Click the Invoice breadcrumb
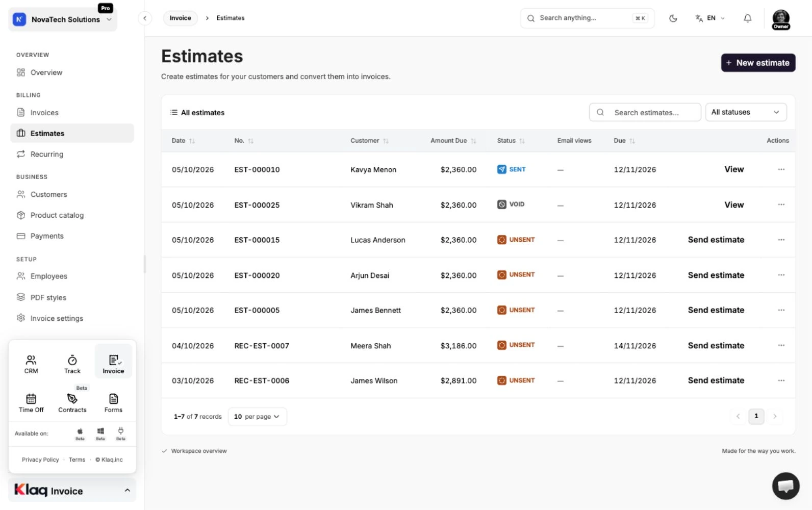The width and height of the screenshot is (812, 510). (181, 18)
